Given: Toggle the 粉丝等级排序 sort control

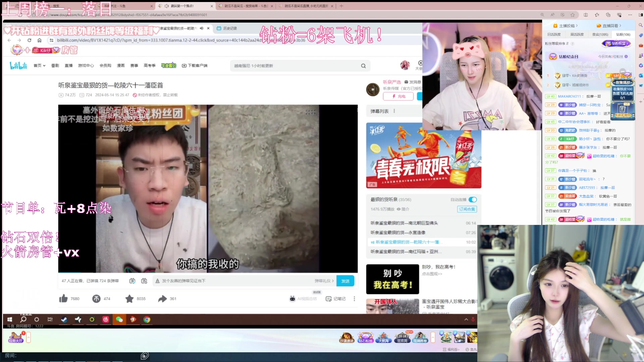Looking at the screenshot, I should point(556,44).
